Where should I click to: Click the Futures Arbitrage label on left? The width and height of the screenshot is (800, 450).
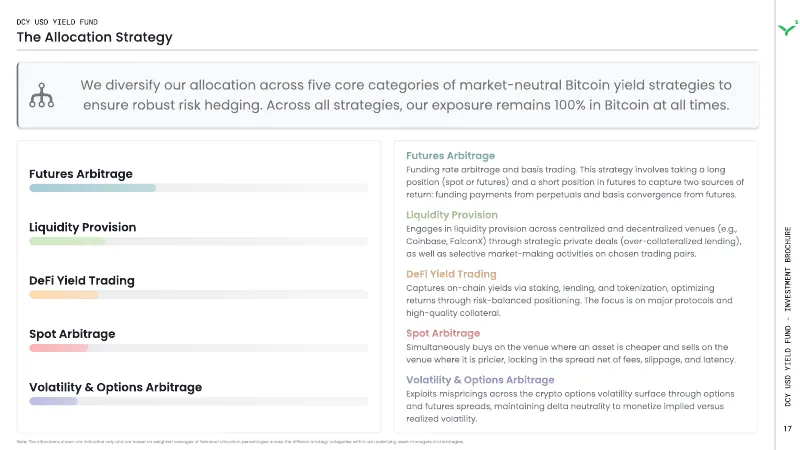pos(81,174)
